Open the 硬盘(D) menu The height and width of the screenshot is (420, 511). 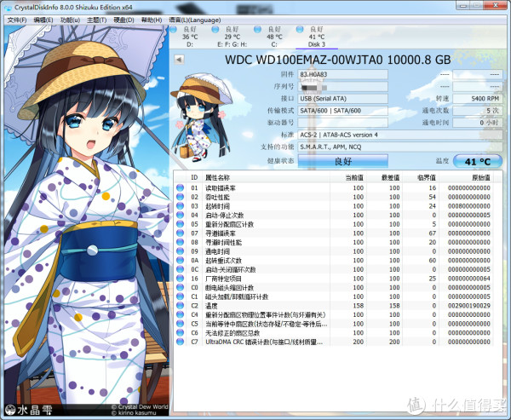click(123, 20)
